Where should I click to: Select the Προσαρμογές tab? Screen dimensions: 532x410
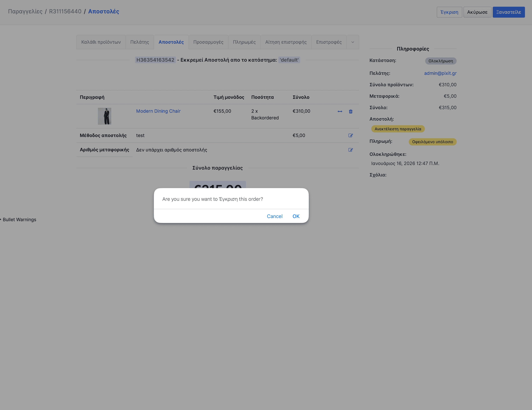tap(208, 42)
